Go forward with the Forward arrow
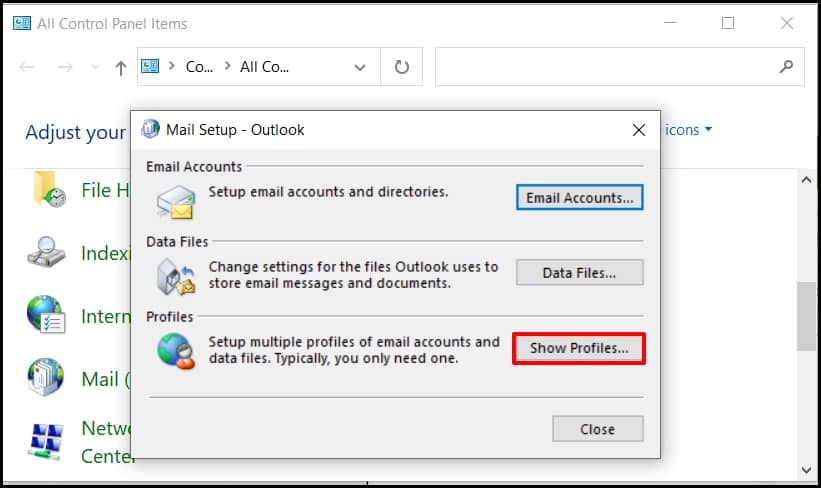The height and width of the screenshot is (488, 821). click(65, 67)
